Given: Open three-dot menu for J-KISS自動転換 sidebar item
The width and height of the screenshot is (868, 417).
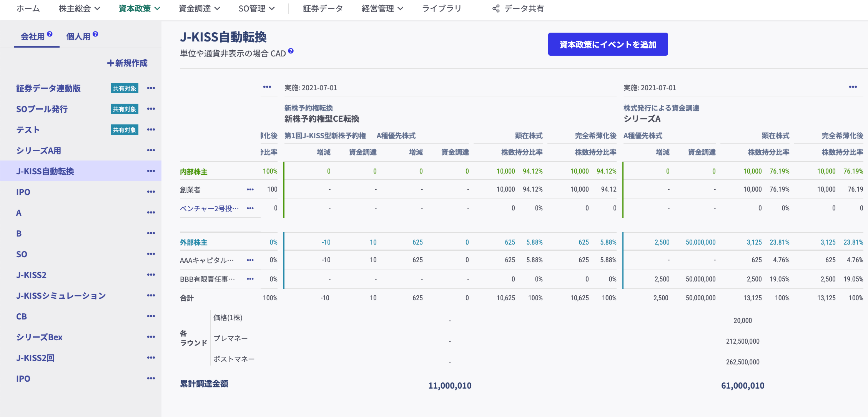Looking at the screenshot, I should pyautogui.click(x=151, y=171).
